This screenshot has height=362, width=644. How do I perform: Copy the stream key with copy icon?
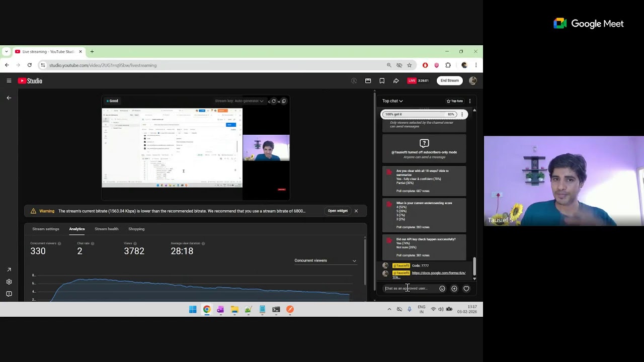[x=284, y=101]
